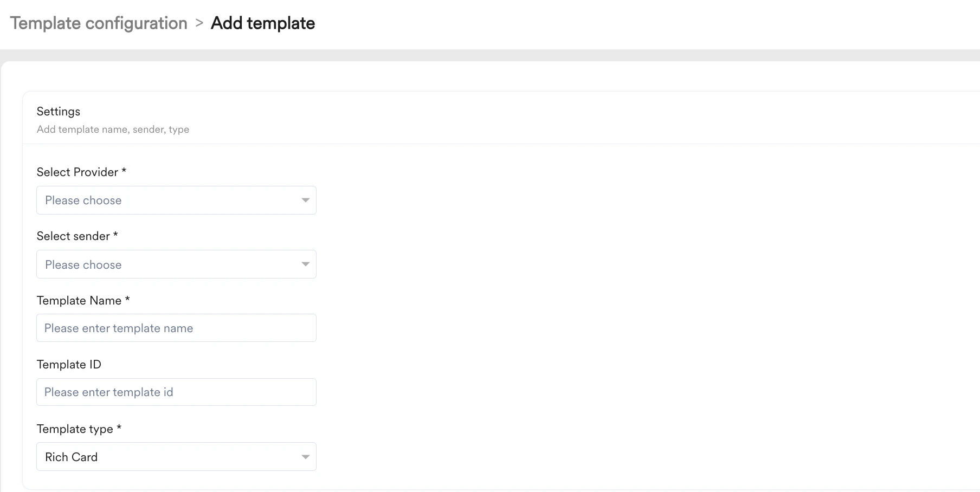
Task: Click 'Please choose' placeholder under Select sender
Action: coord(83,265)
